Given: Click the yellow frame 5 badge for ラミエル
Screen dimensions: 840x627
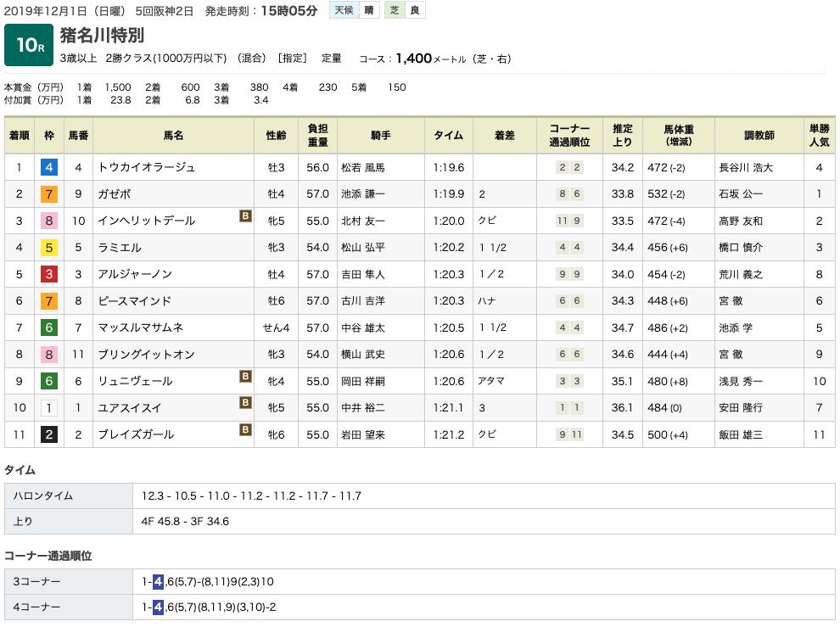Looking at the screenshot, I should [48, 248].
